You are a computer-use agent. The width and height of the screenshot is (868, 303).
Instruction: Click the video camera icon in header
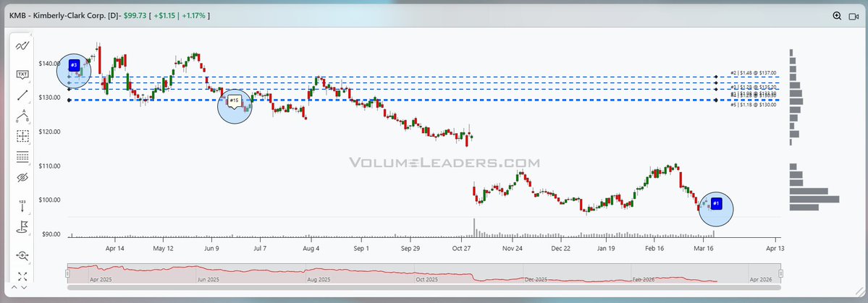pos(854,16)
